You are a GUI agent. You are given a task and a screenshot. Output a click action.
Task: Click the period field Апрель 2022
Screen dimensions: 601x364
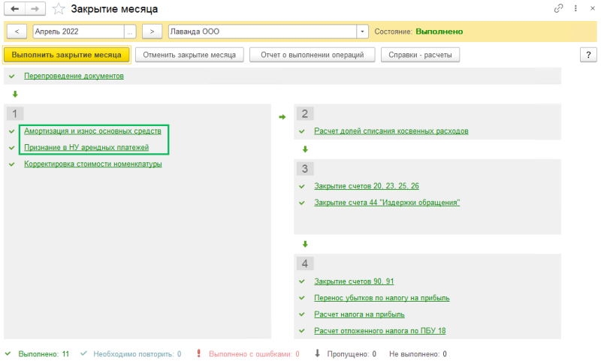pyautogui.click(x=79, y=32)
